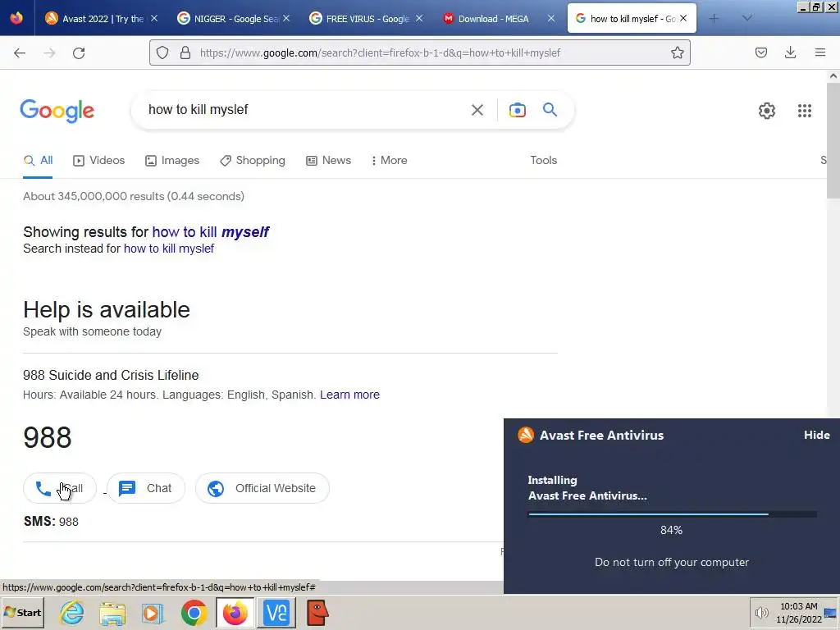The height and width of the screenshot is (630, 840).
Task: Open the red face application on the taskbar
Action: (317, 612)
